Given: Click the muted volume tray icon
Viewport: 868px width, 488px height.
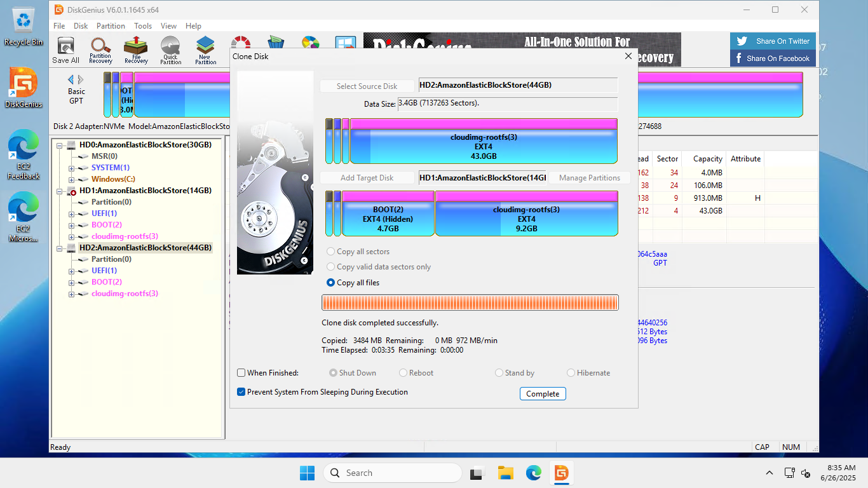Looking at the screenshot, I should pyautogui.click(x=806, y=473).
